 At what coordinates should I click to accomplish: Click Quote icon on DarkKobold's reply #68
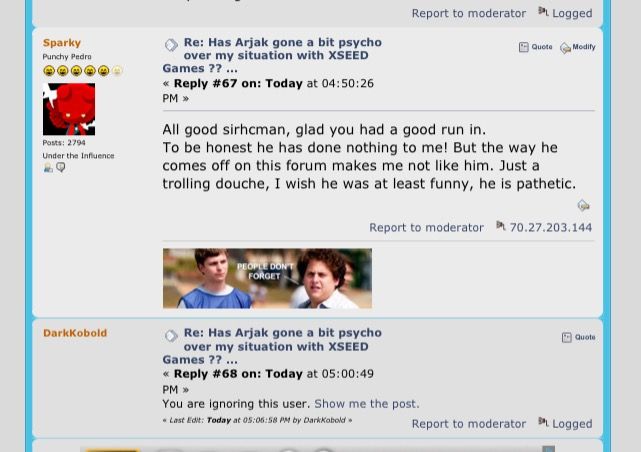pos(567,337)
